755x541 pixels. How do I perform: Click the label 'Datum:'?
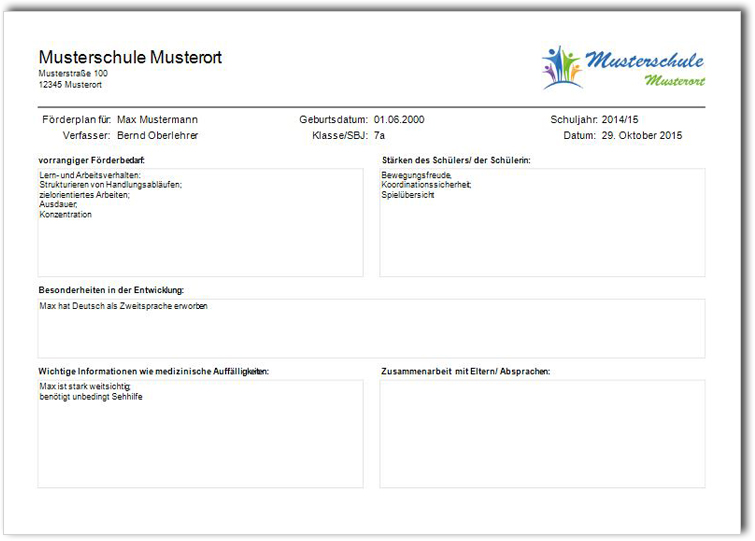(x=580, y=135)
